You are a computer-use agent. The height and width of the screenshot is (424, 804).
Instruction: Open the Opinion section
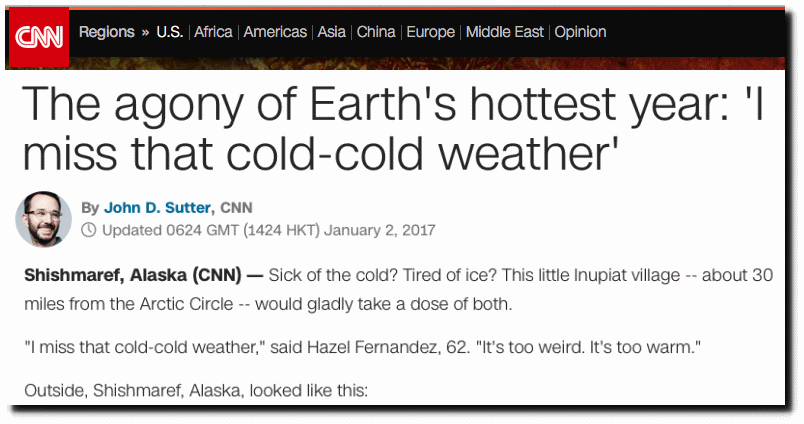(x=580, y=32)
